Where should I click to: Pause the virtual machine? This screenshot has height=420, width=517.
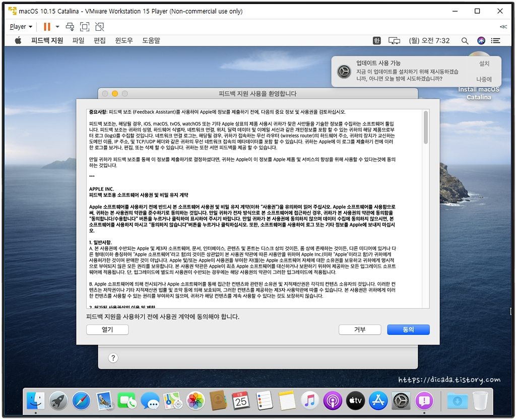tap(47, 27)
